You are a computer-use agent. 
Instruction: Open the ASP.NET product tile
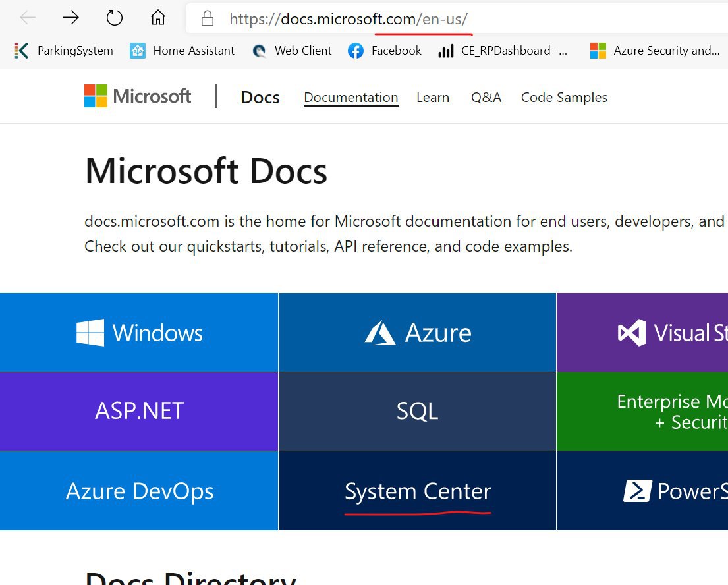pos(139,411)
